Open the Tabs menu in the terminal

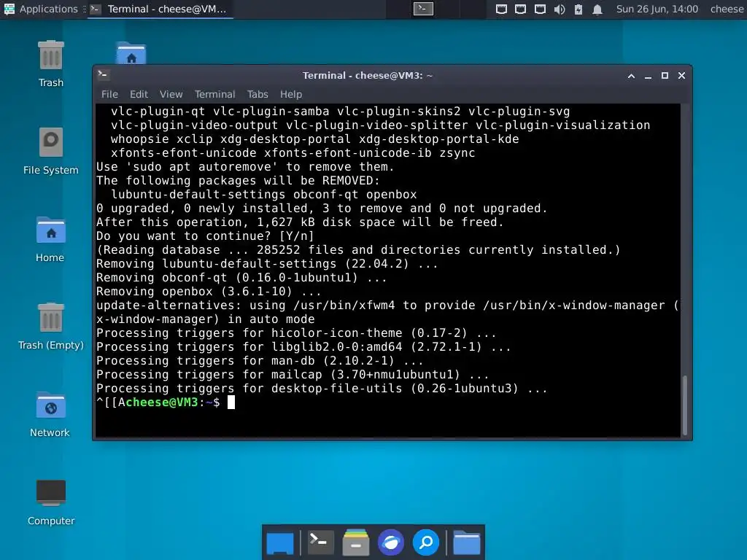258,94
